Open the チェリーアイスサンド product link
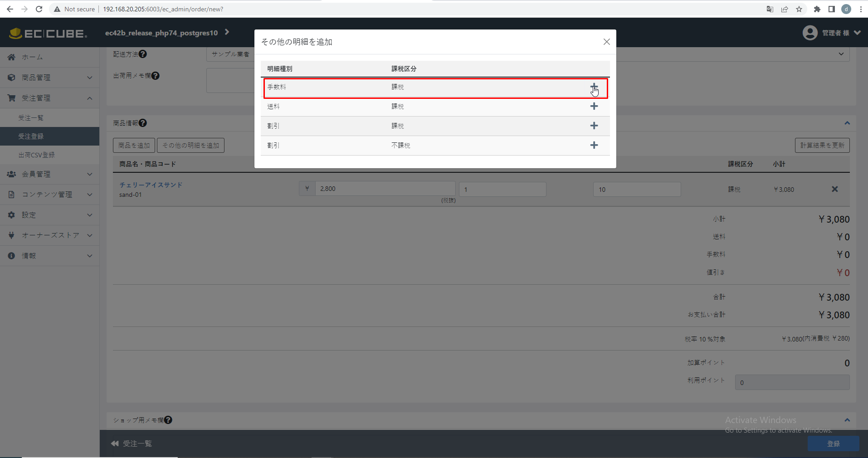Viewport: 868px width, 458px height. [151, 185]
